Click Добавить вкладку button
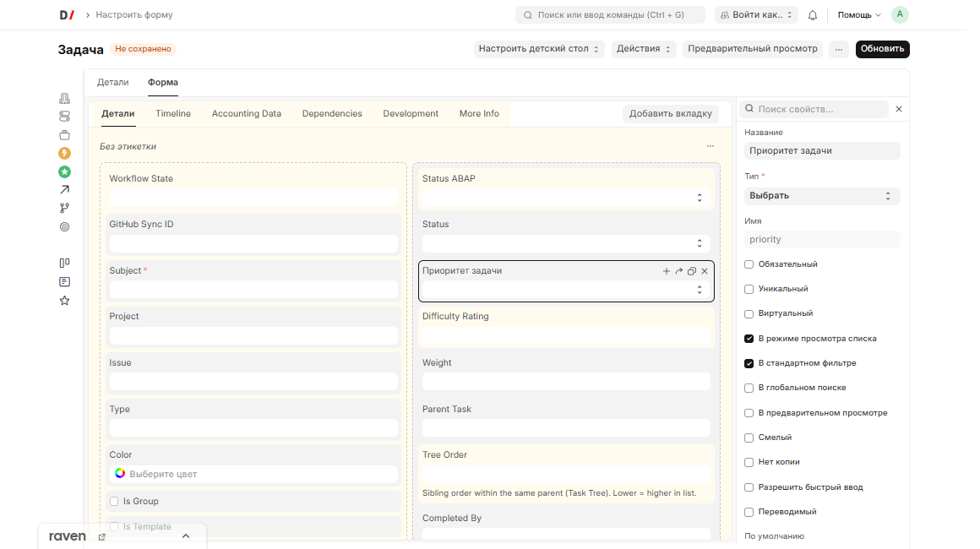The image size is (980, 549). point(671,114)
